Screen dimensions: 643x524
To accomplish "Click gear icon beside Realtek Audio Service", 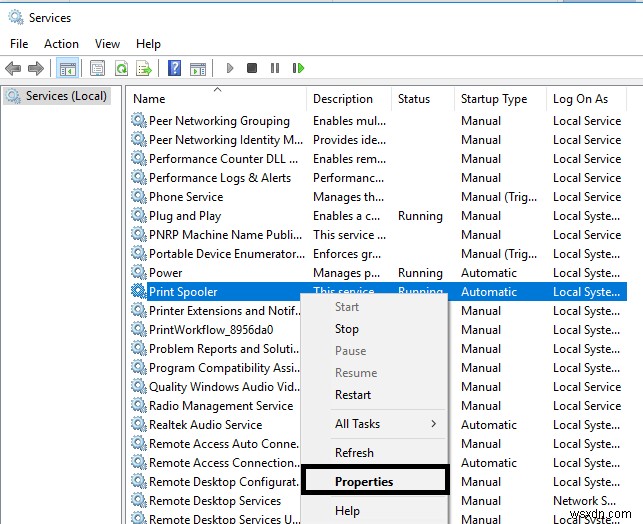I will point(139,424).
